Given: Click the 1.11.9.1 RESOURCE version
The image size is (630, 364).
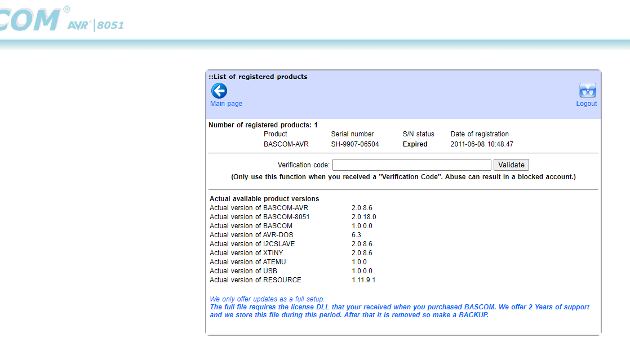Looking at the screenshot, I should point(363,280).
